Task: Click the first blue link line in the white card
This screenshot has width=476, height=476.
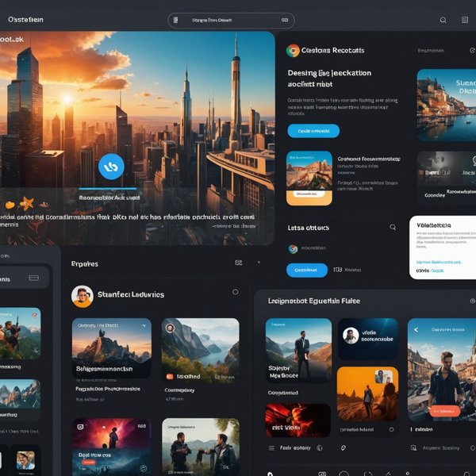Action: coord(439,262)
